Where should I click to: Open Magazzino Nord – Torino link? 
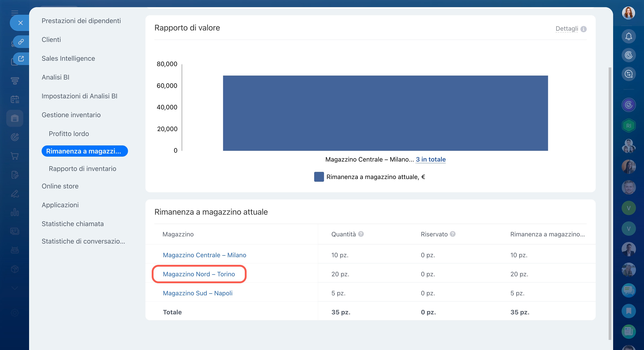199,274
